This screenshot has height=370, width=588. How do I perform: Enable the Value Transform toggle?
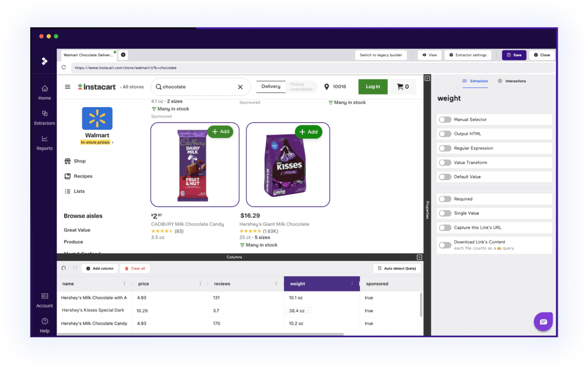(445, 162)
